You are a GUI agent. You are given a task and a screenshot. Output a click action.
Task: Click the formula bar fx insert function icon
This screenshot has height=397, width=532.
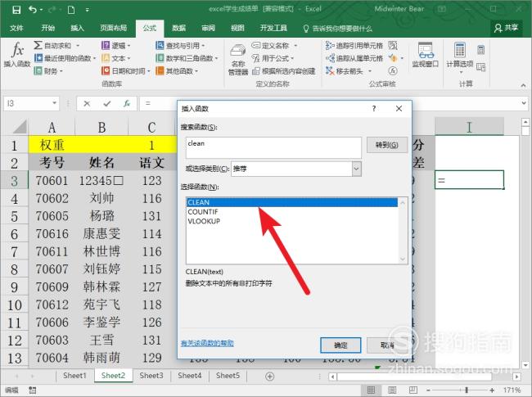click(127, 103)
